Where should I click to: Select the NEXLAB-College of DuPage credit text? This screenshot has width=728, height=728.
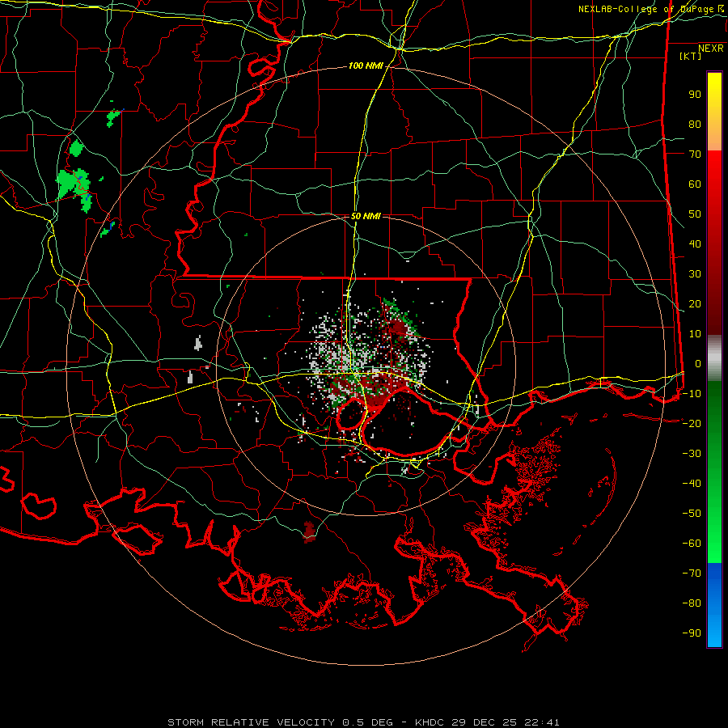[650, 9]
